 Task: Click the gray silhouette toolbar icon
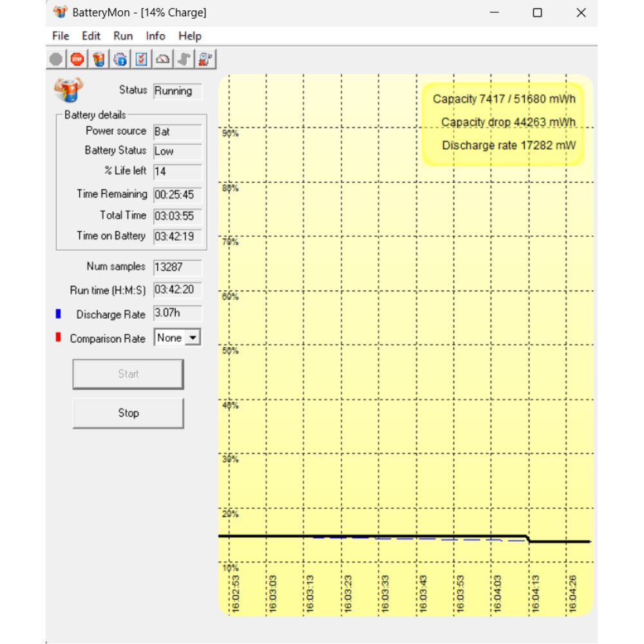[x=184, y=60]
